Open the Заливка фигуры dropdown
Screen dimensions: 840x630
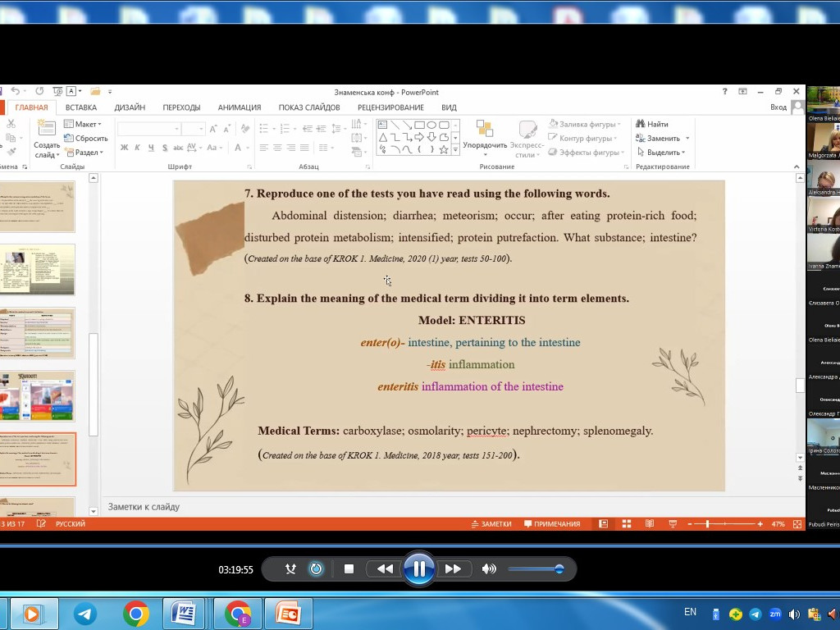[x=585, y=124]
